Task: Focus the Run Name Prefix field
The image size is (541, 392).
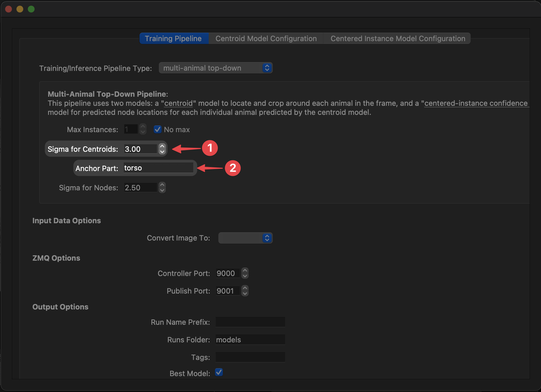Action: click(250, 322)
